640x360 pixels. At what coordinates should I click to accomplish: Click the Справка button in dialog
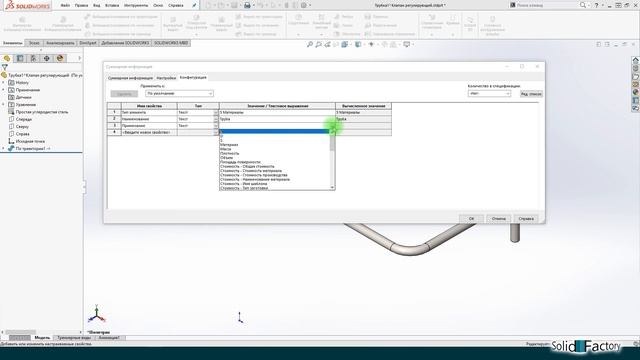point(526,219)
